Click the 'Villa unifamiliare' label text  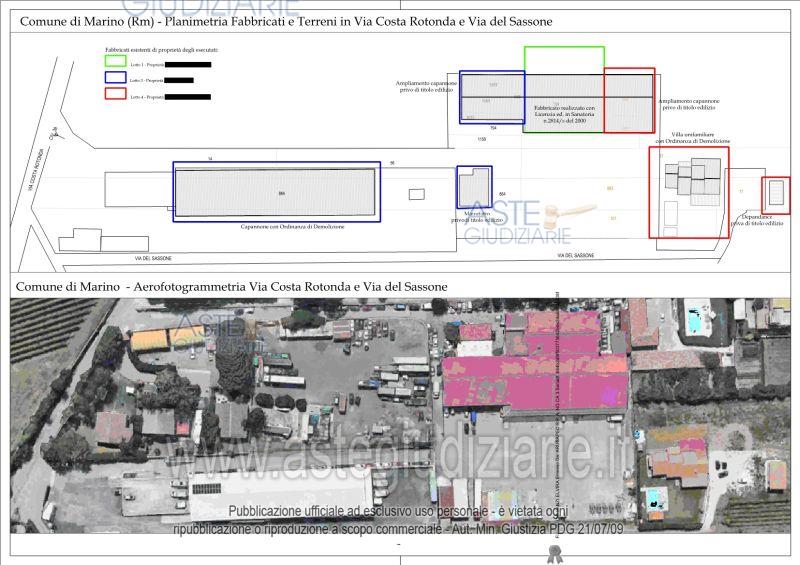tap(692, 137)
